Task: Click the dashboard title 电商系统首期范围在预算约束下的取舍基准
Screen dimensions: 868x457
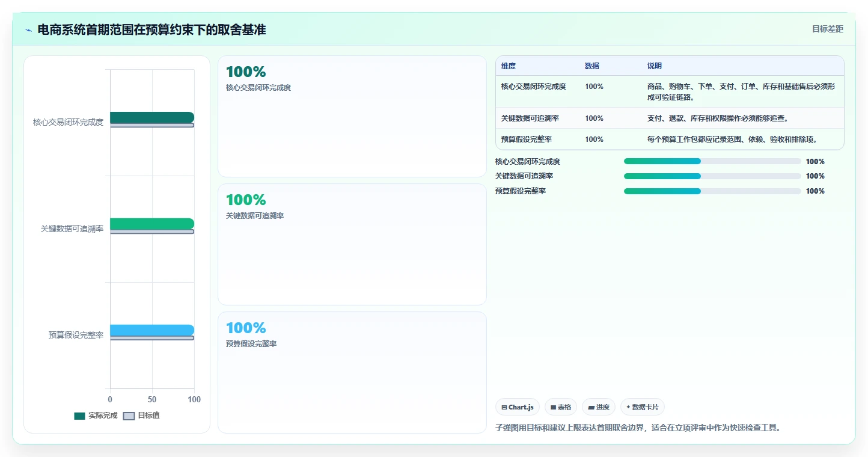Action: click(x=151, y=29)
